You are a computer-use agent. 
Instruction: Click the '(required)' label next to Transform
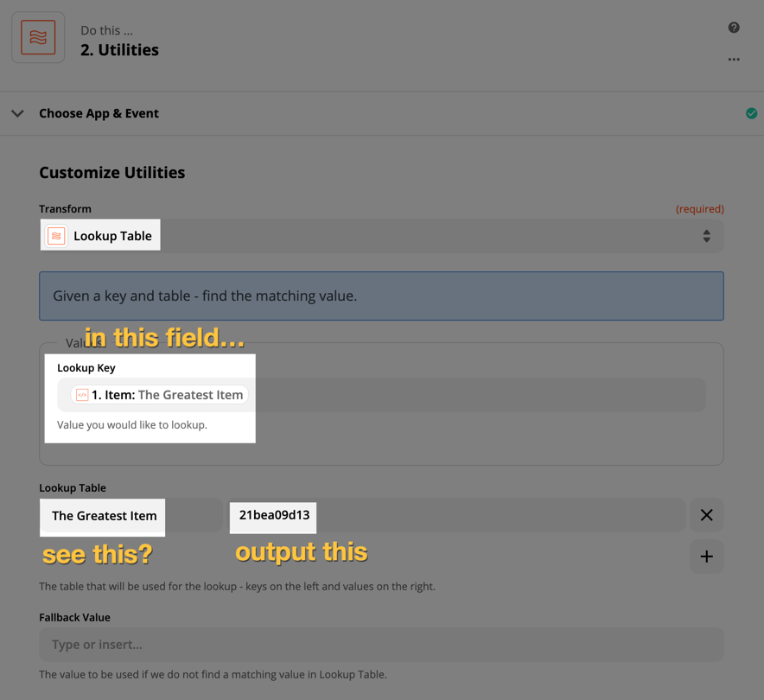700,209
